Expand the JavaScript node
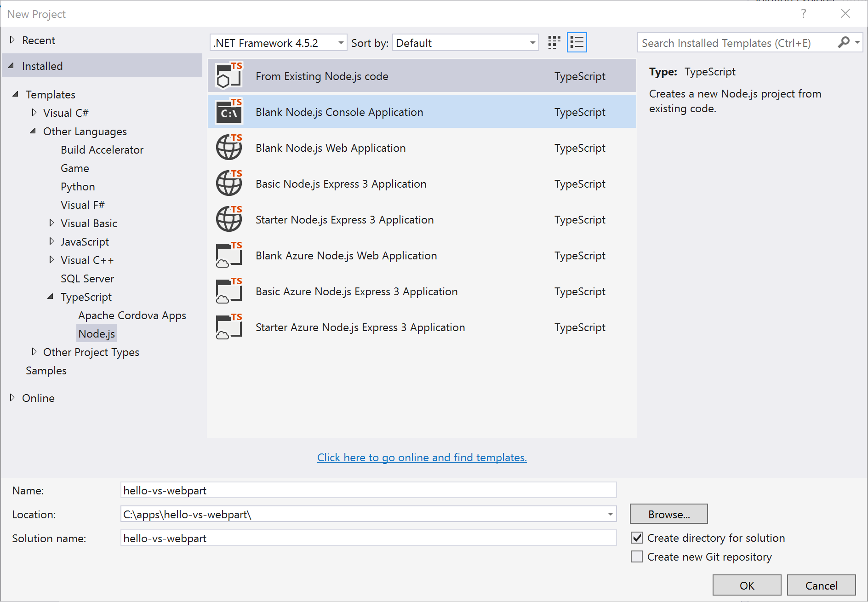This screenshot has height=602, width=868. coord(51,241)
